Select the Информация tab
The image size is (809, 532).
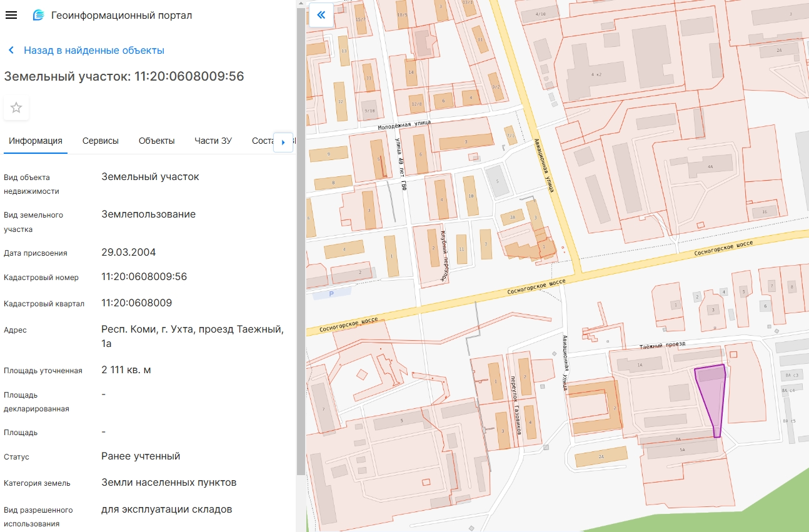(x=36, y=141)
